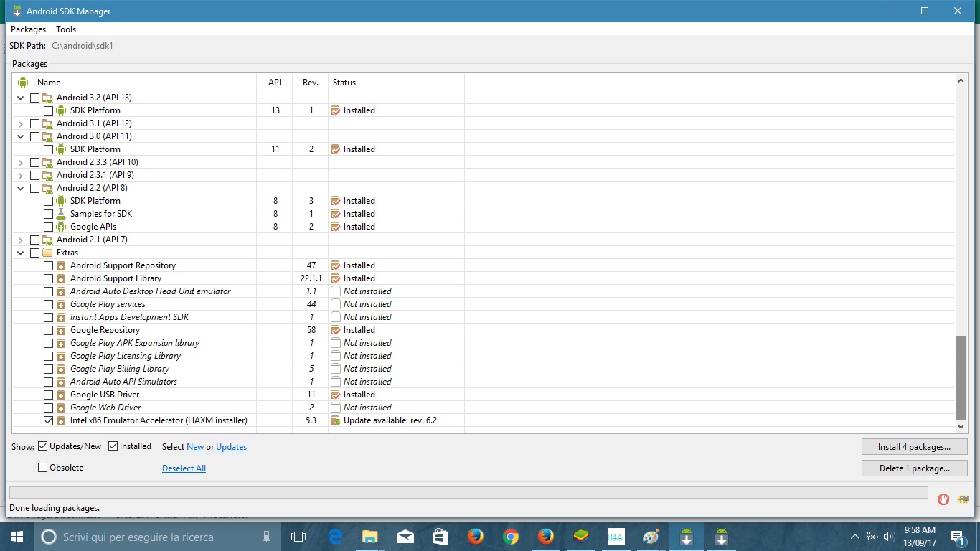Check the Samples for SDK checkbox
Image resolution: width=980 pixels, height=551 pixels.
[48, 214]
